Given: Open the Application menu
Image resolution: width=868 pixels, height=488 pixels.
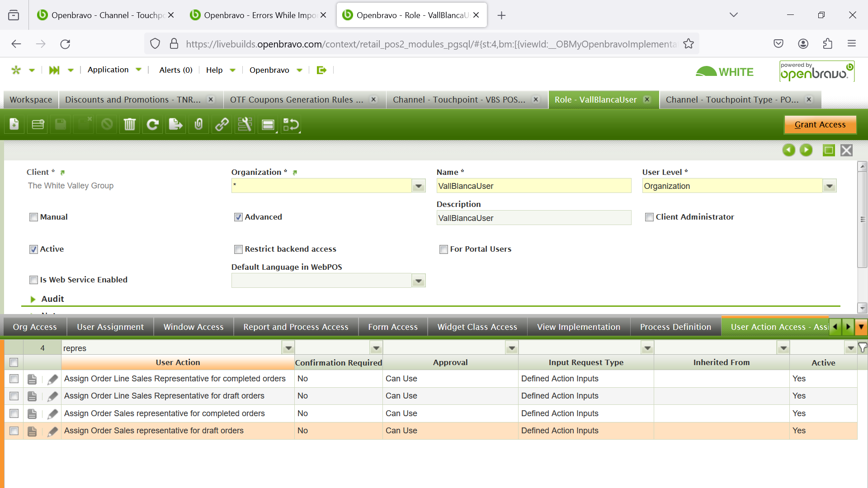Looking at the screenshot, I should (x=108, y=70).
